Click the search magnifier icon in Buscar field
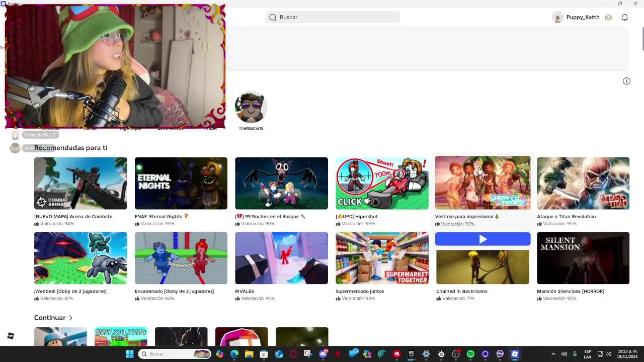Screen dimensions: 644x362 coord(273,17)
